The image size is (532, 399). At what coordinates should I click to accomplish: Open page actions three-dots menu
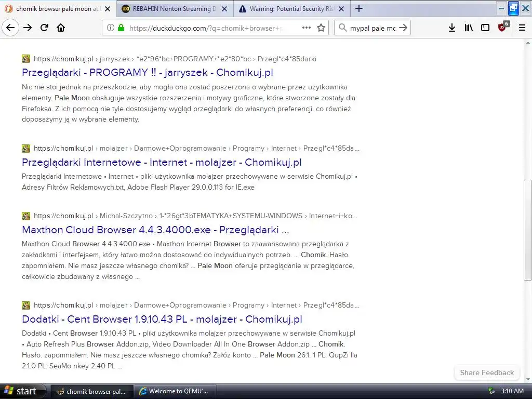[307, 28]
